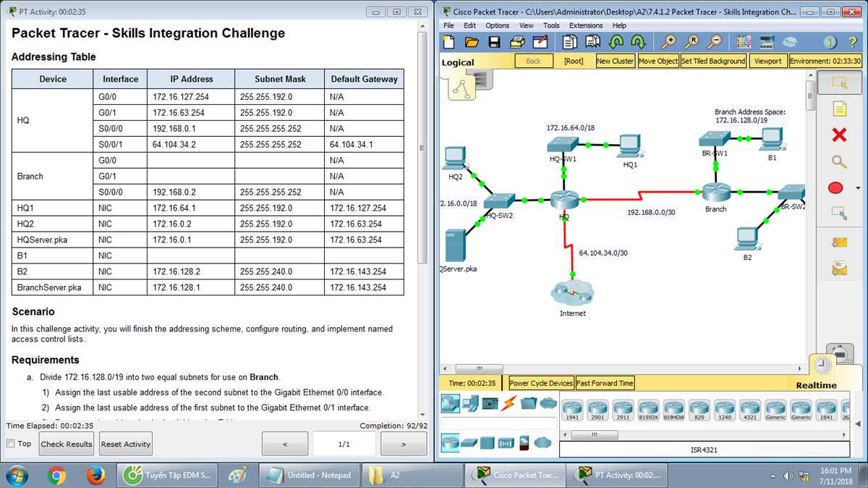Click the Set Tiled Background button
Image resolution: width=868 pixels, height=488 pixels.
(713, 61)
